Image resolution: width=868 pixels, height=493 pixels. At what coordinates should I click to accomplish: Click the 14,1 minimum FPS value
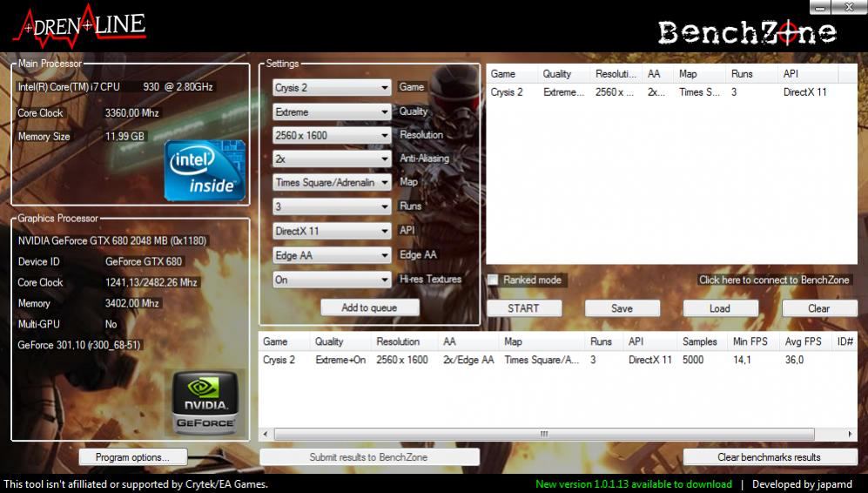[743, 360]
